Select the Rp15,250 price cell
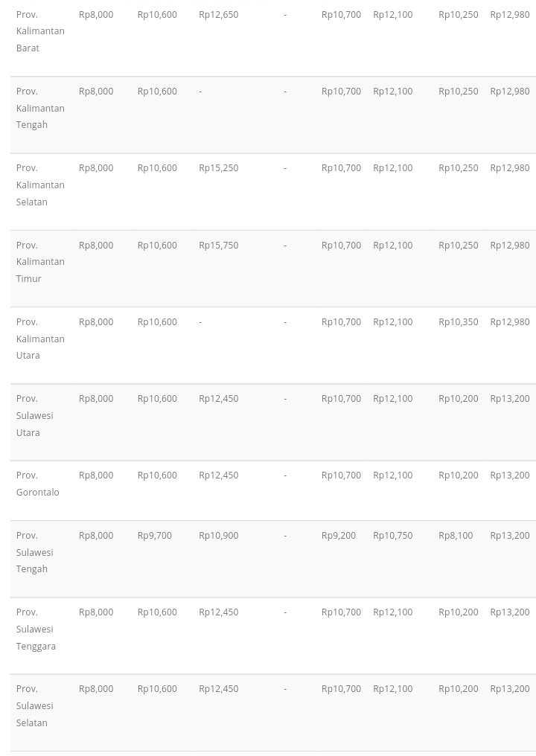The width and height of the screenshot is (536, 756). [218, 168]
